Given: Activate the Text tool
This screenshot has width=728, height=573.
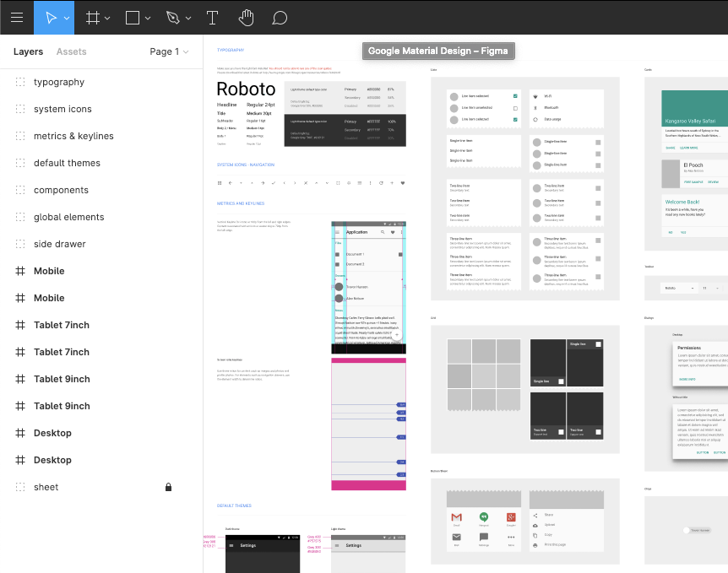Looking at the screenshot, I should (213, 17).
